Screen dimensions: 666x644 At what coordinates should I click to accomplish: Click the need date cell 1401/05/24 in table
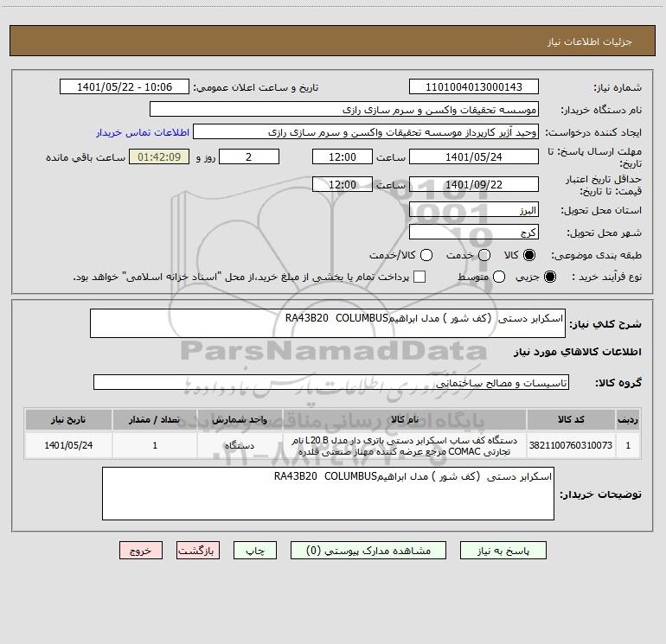coord(68,445)
